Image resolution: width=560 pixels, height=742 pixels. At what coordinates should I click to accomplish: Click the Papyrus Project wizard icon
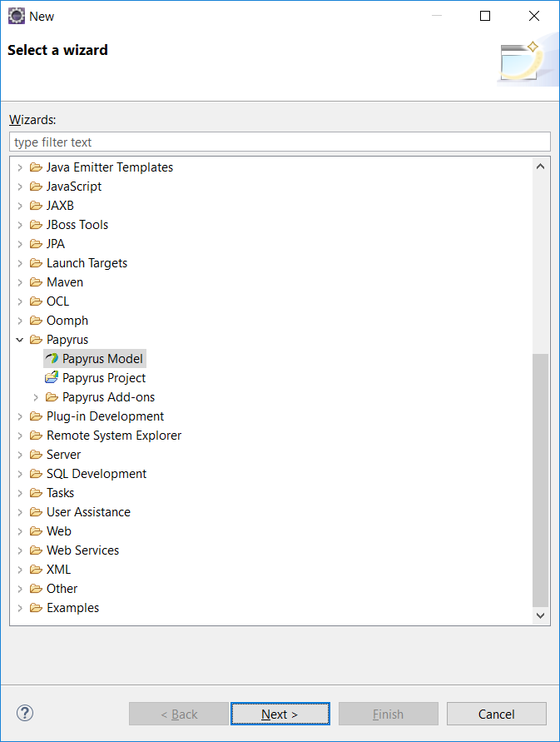tap(52, 378)
